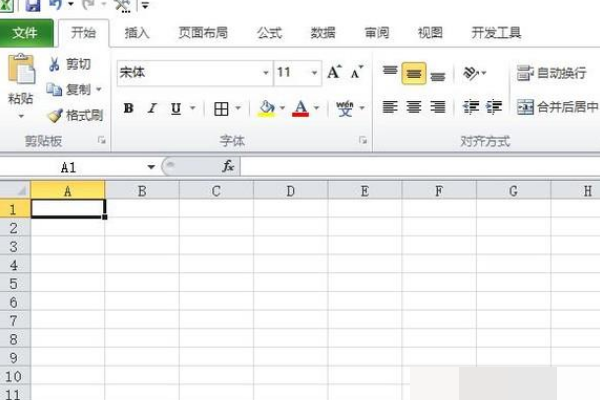
Task: Click the Decrease Indent icon
Action: coord(471,107)
